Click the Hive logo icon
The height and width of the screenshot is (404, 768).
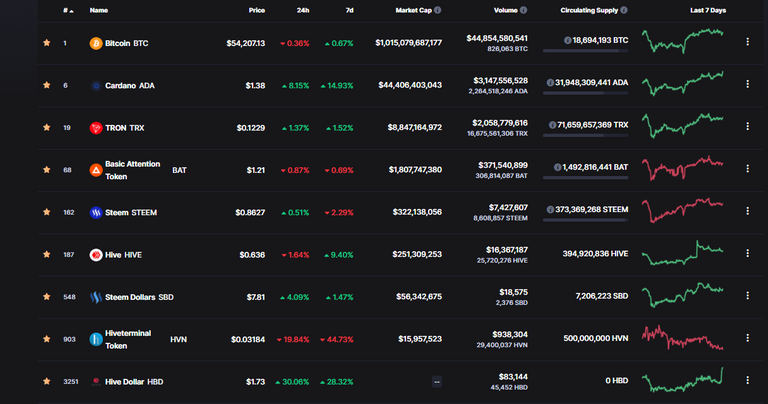click(96, 255)
